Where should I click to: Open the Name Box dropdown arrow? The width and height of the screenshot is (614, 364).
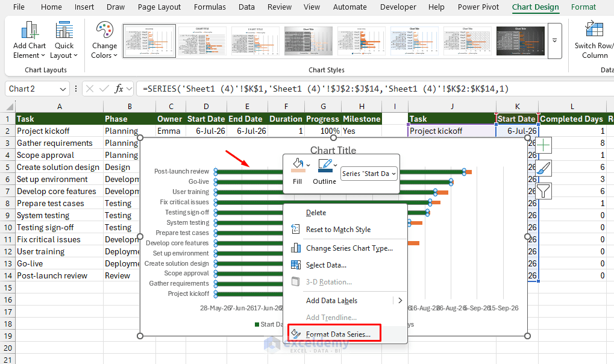coord(63,89)
